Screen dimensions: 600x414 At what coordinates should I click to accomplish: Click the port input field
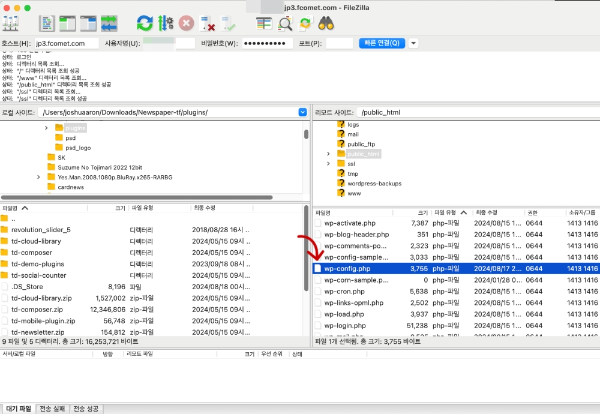(339, 44)
